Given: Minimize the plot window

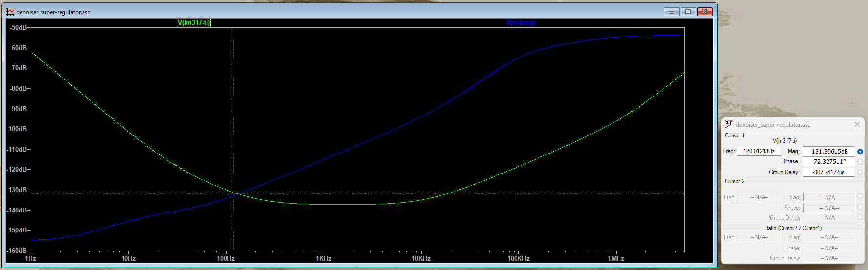Looking at the screenshot, I should 672,12.
